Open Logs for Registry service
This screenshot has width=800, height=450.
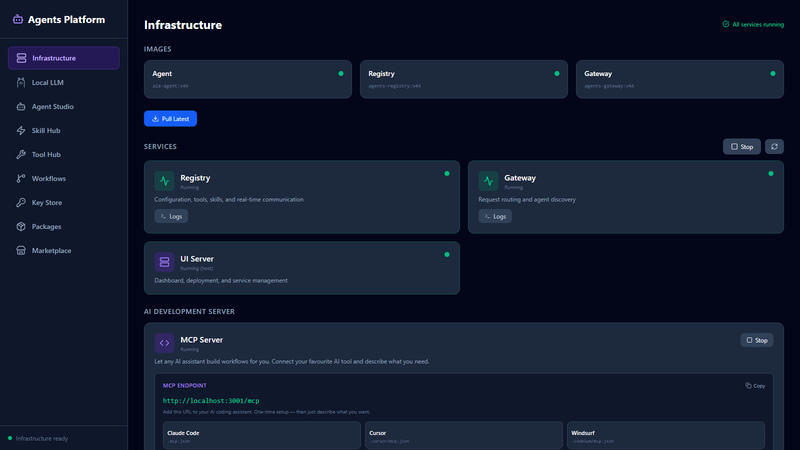171,216
